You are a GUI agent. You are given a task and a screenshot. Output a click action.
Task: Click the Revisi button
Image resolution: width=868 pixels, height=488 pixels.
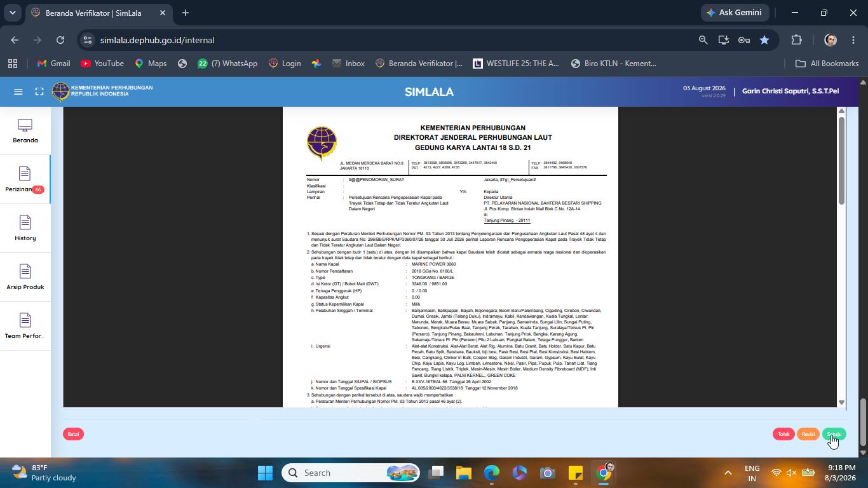pyautogui.click(x=808, y=434)
